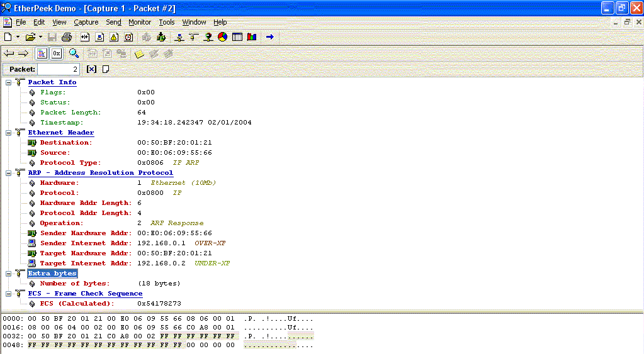Click the Save floppy disk icon
The height and width of the screenshot is (354, 644).
tap(52, 37)
